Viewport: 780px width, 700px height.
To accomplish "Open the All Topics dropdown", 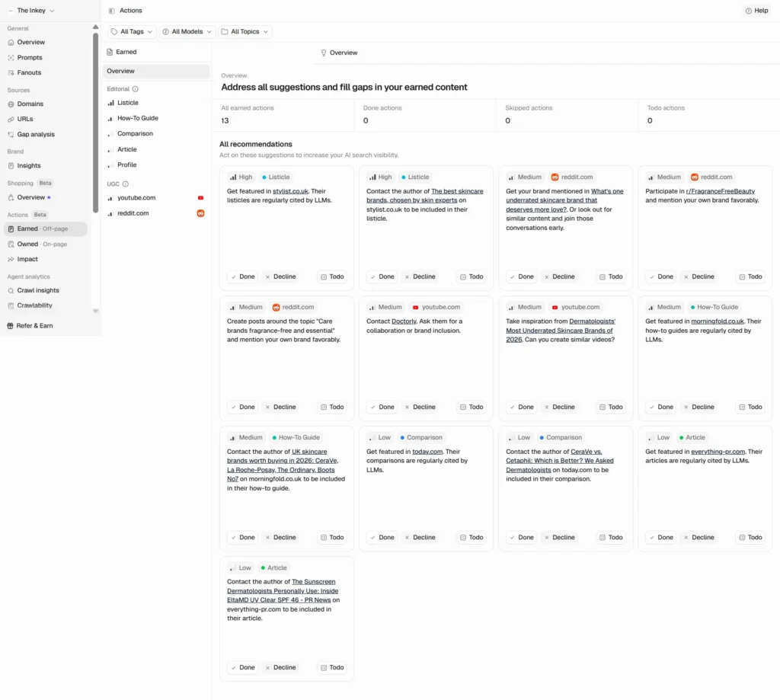I will [x=245, y=32].
